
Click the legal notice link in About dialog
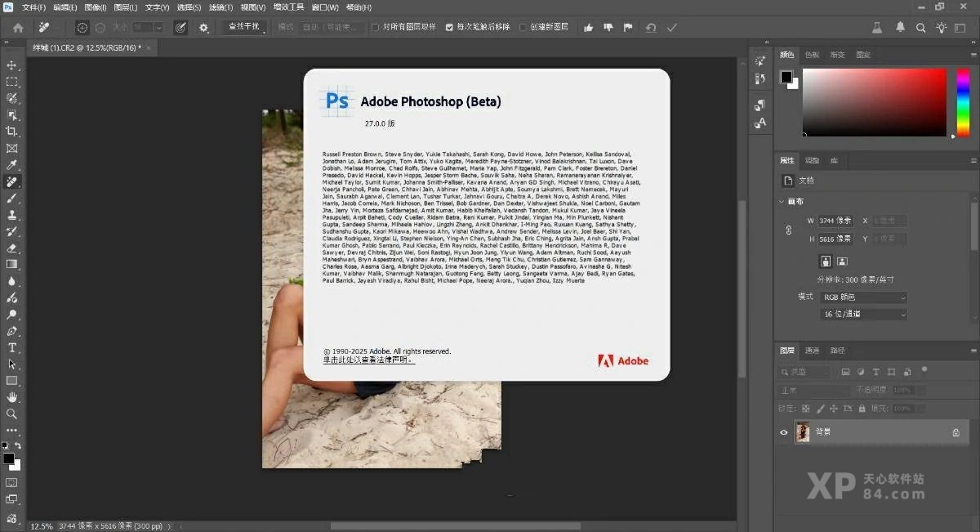click(368, 360)
